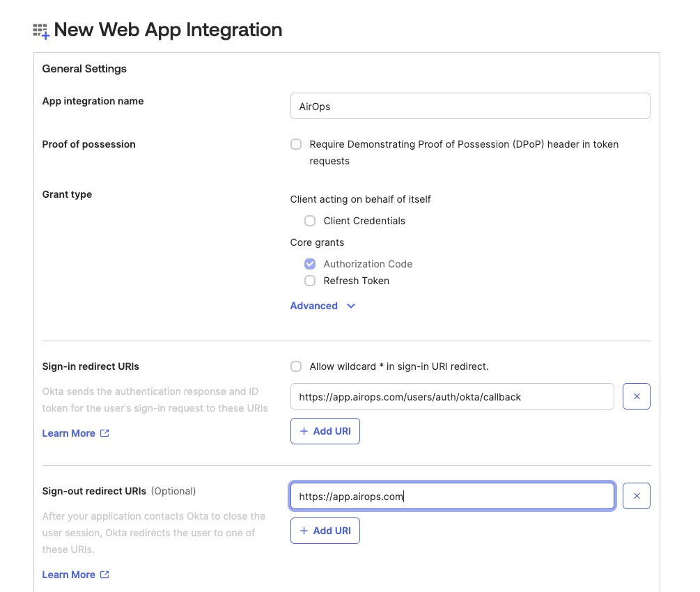Check the Client Credentials grant type
The image size is (700, 592).
[310, 221]
